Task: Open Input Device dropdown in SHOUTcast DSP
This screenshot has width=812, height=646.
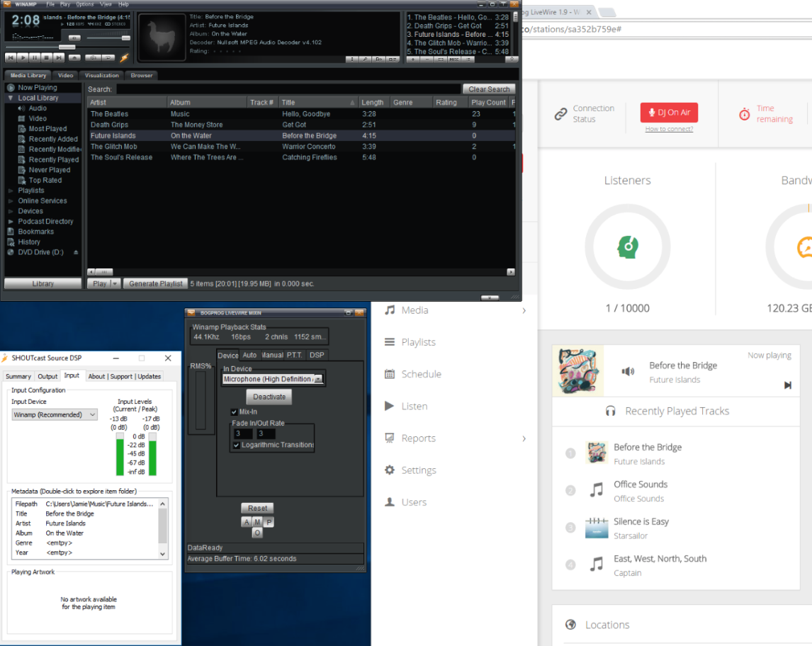Action: click(55, 414)
